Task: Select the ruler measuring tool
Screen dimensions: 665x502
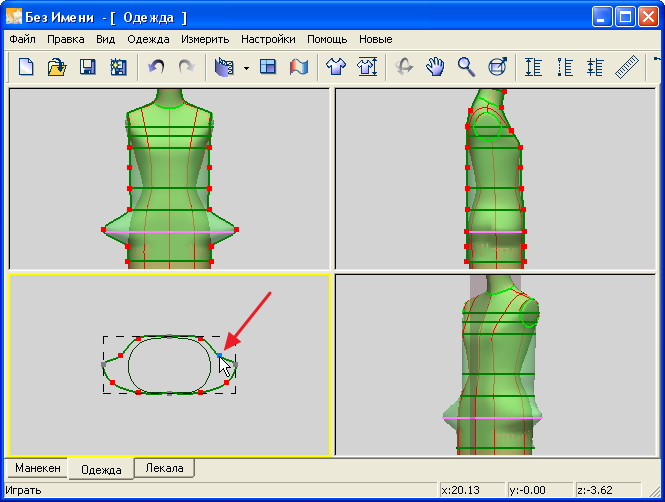Action: click(626, 67)
